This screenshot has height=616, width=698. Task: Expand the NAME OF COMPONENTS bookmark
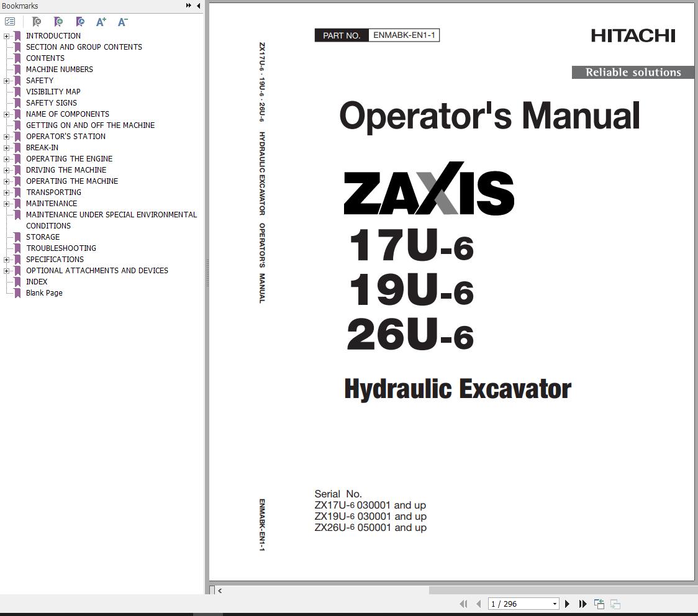point(6,114)
